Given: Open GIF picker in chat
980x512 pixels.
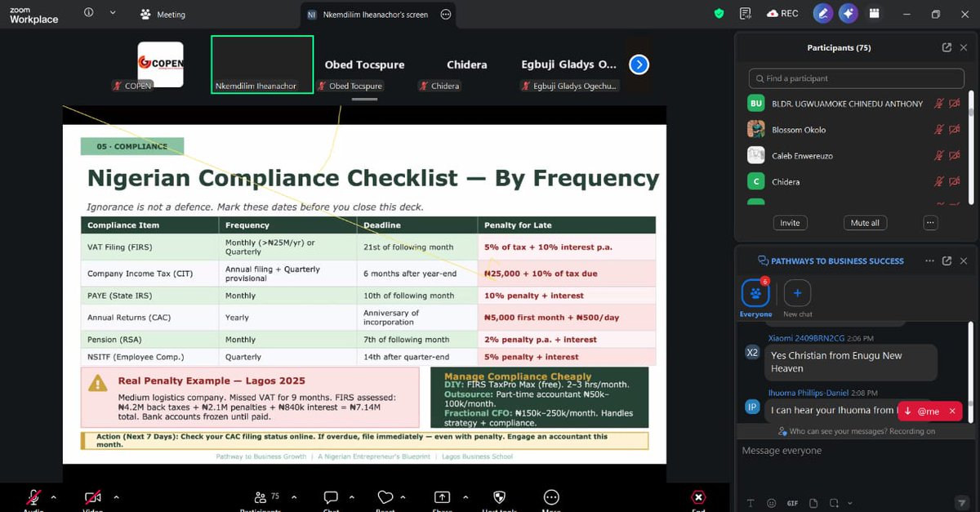Looking at the screenshot, I should [793, 503].
